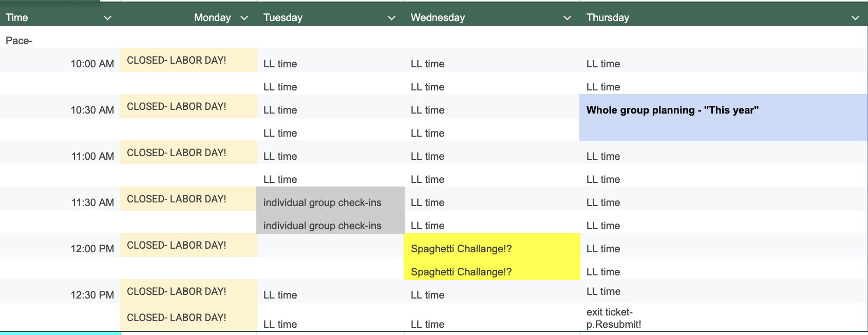Image resolution: width=868 pixels, height=335 pixels.
Task: Click the Tuesday header cell
Action: point(330,17)
